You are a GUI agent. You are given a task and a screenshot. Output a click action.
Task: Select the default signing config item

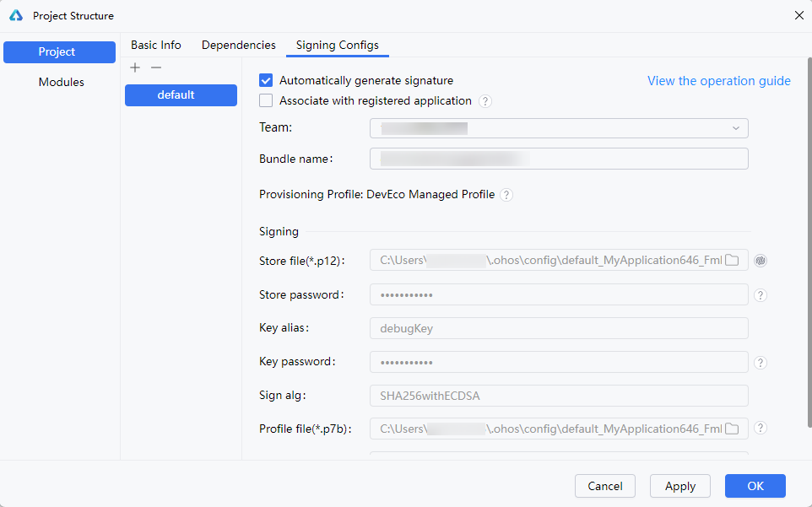181,95
